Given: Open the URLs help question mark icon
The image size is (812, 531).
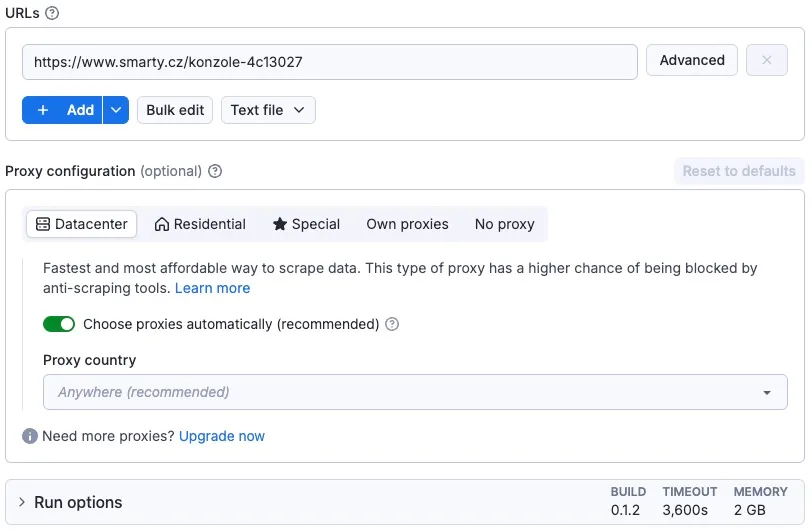Looking at the screenshot, I should 52,13.
